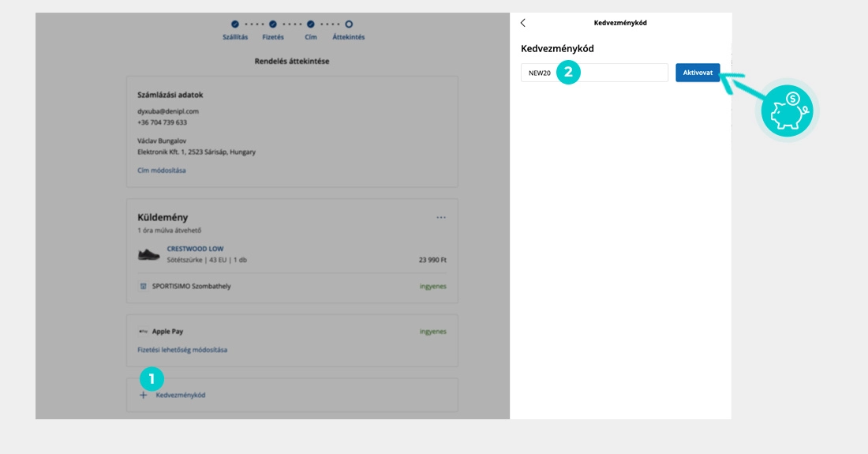Click the Fizetés step circle
The height and width of the screenshot is (454, 868).
point(273,24)
